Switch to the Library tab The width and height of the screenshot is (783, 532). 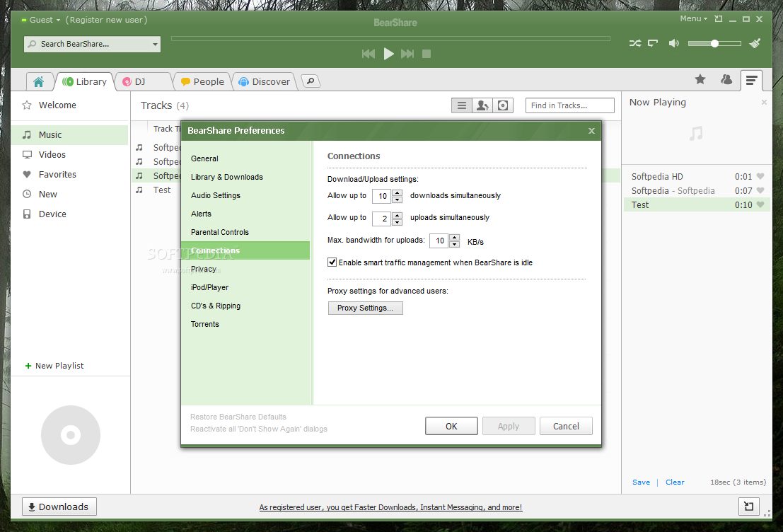84,81
